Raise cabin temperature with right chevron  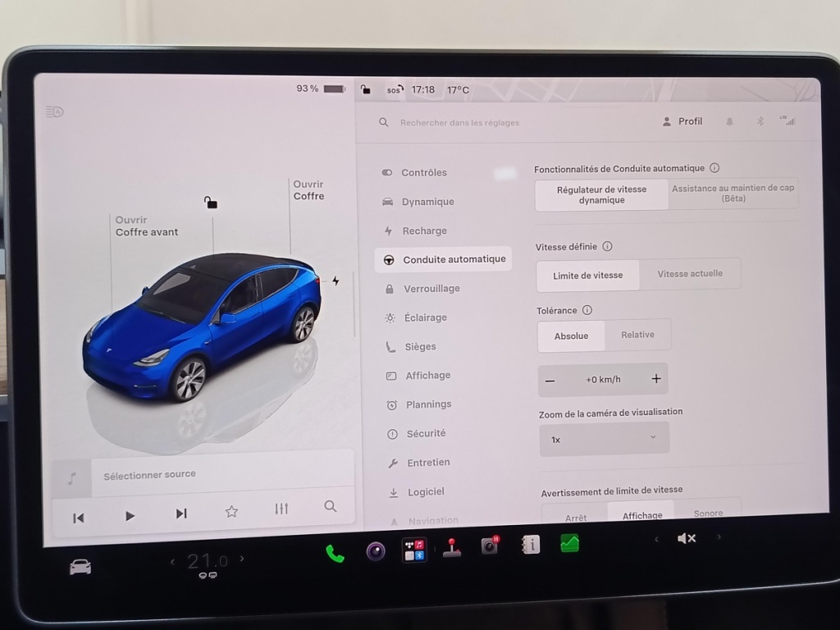click(242, 558)
